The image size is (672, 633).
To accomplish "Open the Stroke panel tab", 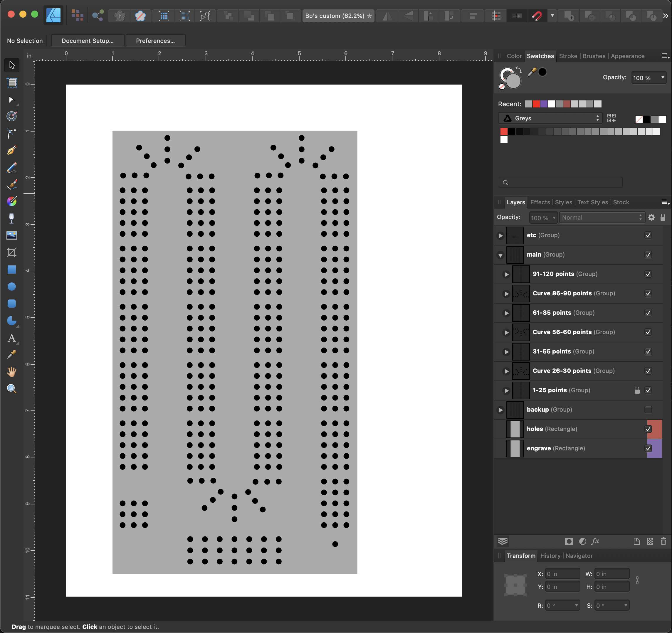I will click(568, 56).
